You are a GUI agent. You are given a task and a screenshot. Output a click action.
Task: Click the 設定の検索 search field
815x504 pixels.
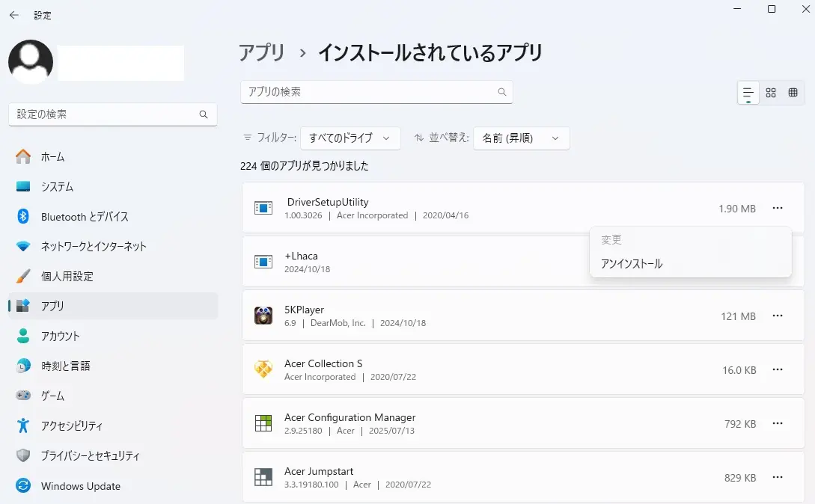coord(113,114)
